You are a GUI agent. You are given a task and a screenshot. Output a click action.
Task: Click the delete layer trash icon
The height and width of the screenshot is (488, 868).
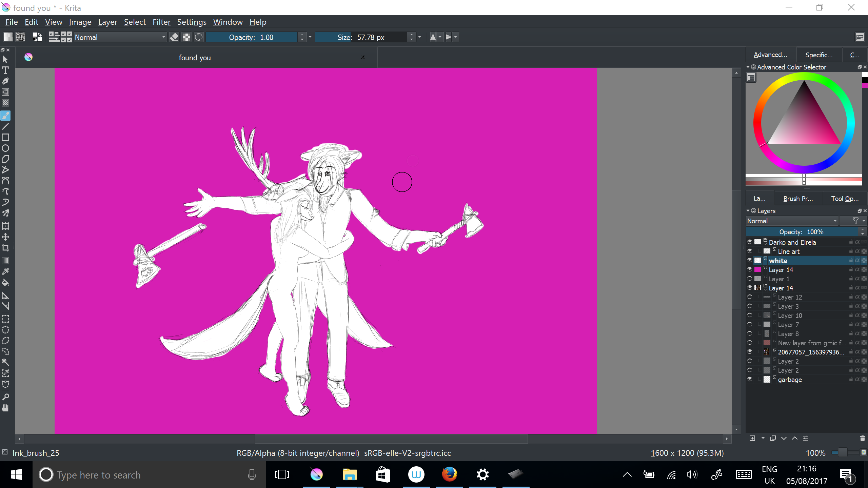pyautogui.click(x=862, y=438)
